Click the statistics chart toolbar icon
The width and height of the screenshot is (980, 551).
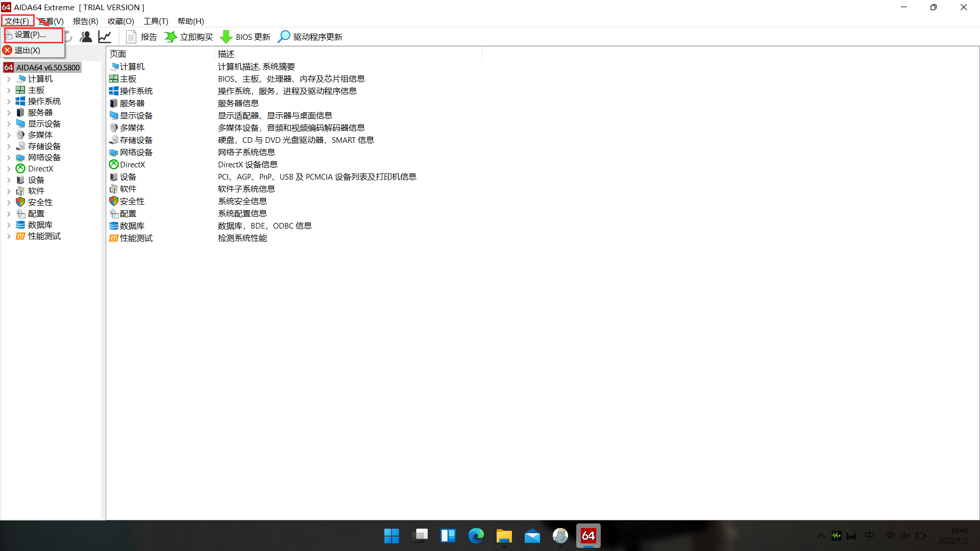pyautogui.click(x=105, y=36)
